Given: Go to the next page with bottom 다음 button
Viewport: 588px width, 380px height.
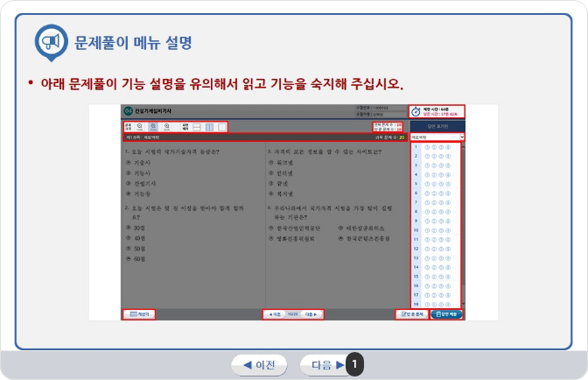Looking at the screenshot, I should (327, 364).
